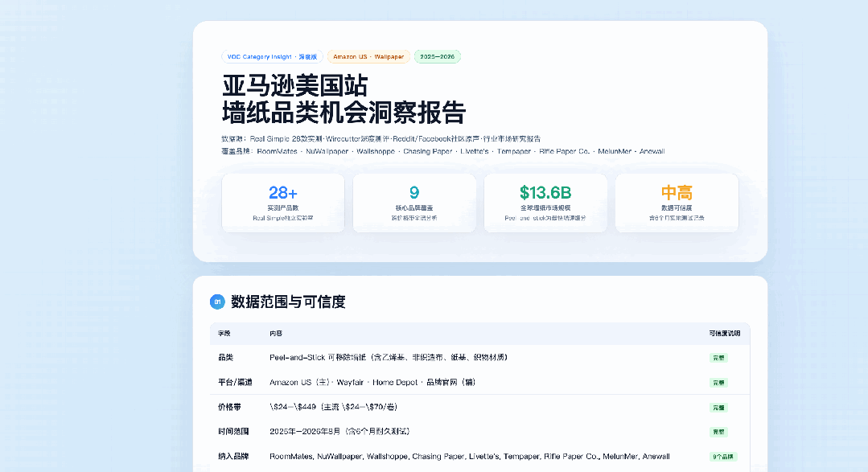868x472 pixels.
Task: Click the section heading "数据范围与可信度"
Action: click(288, 302)
